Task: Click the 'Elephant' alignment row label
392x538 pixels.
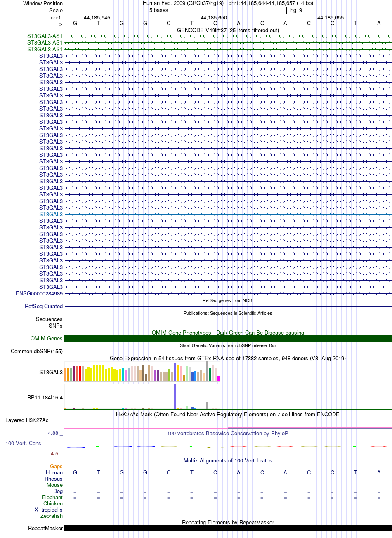Action: [x=52, y=498]
